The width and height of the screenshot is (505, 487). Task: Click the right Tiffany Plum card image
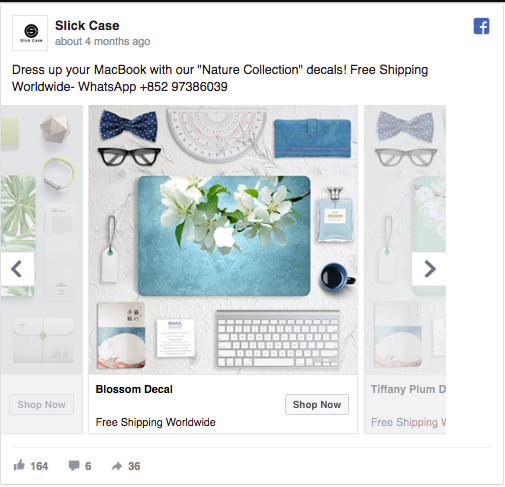click(x=405, y=240)
